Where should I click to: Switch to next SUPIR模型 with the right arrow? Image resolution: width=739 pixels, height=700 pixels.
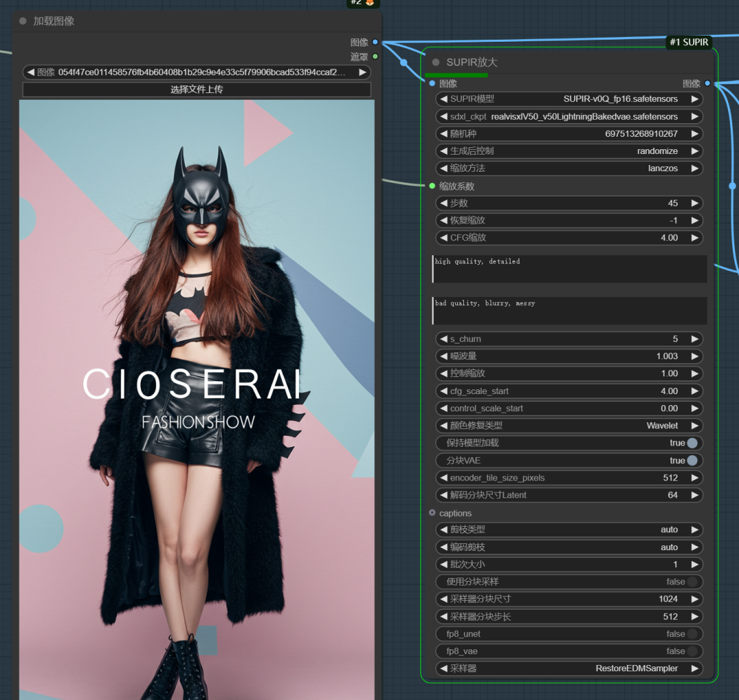[695, 99]
